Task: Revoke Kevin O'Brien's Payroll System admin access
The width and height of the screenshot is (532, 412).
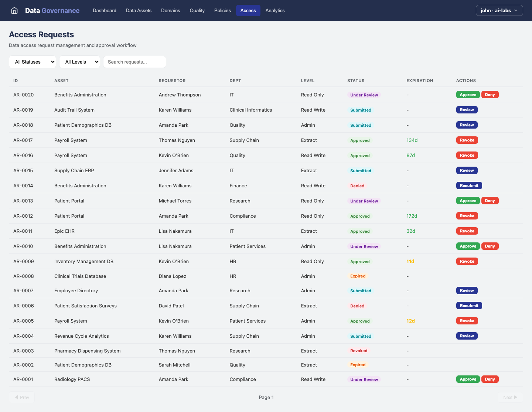Action: tap(467, 321)
